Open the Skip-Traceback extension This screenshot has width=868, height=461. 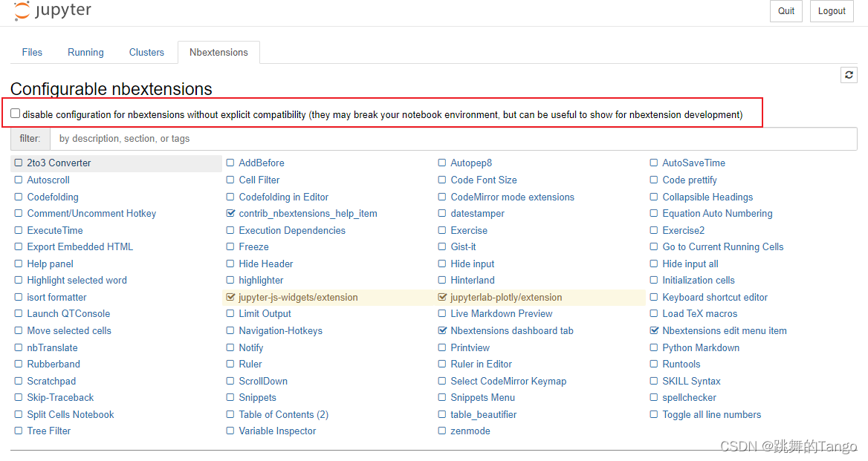tap(60, 397)
